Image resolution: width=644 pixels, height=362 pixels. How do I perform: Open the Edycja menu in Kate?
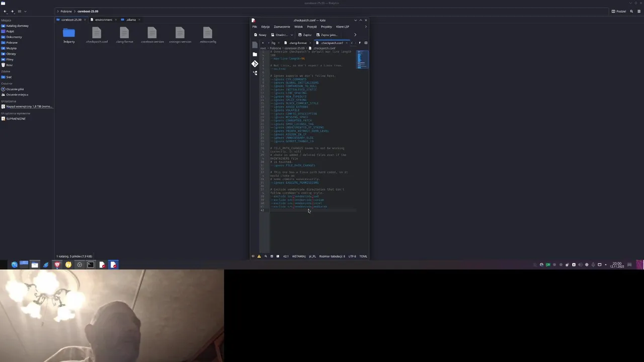coord(265,27)
